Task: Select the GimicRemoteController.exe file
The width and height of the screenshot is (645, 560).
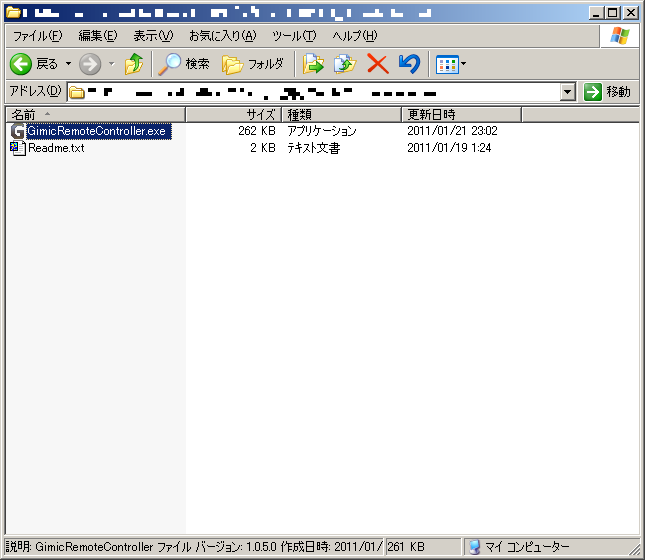Action: coord(97,131)
